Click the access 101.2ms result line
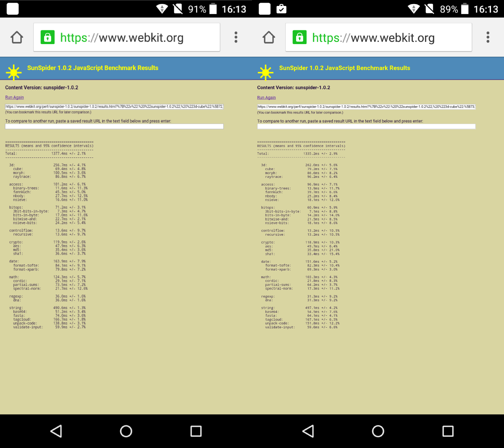 click(x=47, y=184)
